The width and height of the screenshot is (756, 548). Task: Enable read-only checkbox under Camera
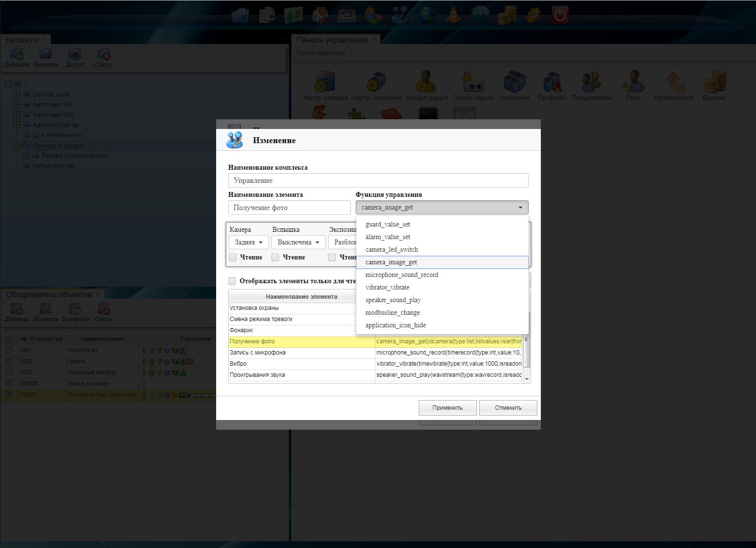(x=233, y=258)
